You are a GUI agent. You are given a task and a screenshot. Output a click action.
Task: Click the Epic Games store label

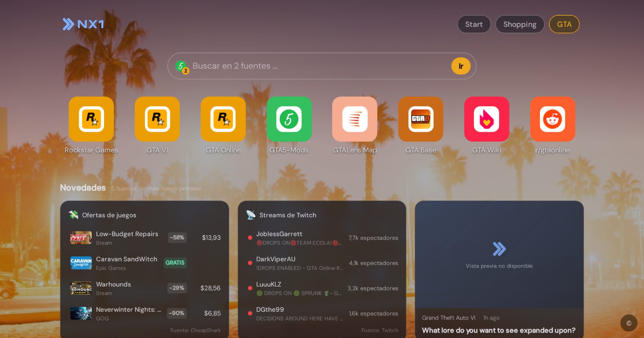(x=111, y=268)
